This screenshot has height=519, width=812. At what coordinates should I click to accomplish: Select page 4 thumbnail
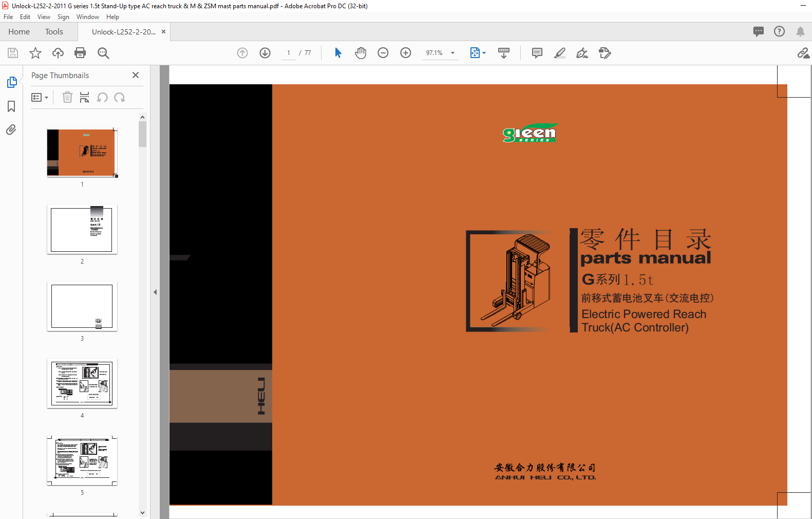82,383
